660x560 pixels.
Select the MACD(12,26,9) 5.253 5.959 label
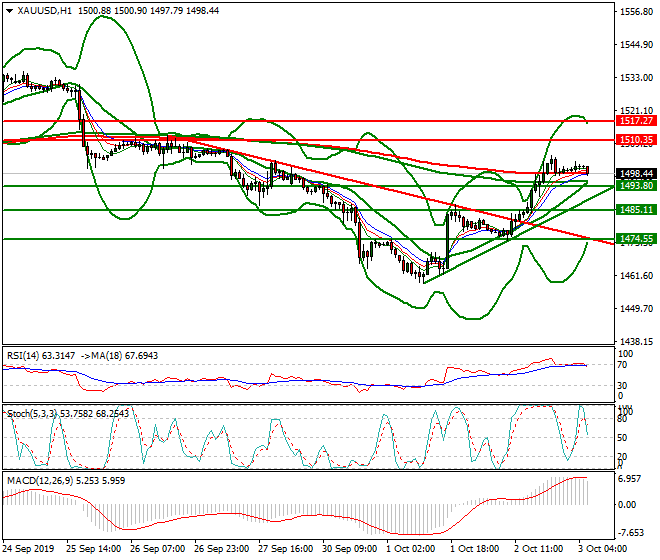(66, 481)
